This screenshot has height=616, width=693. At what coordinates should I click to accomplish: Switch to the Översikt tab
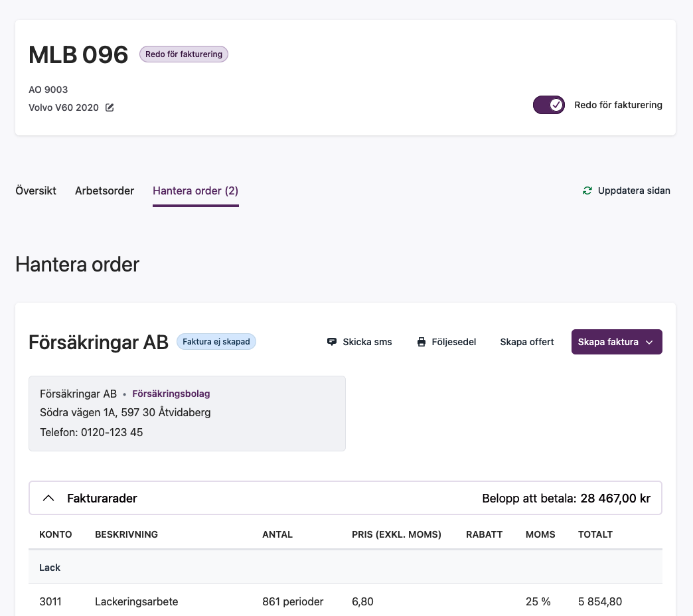35,191
